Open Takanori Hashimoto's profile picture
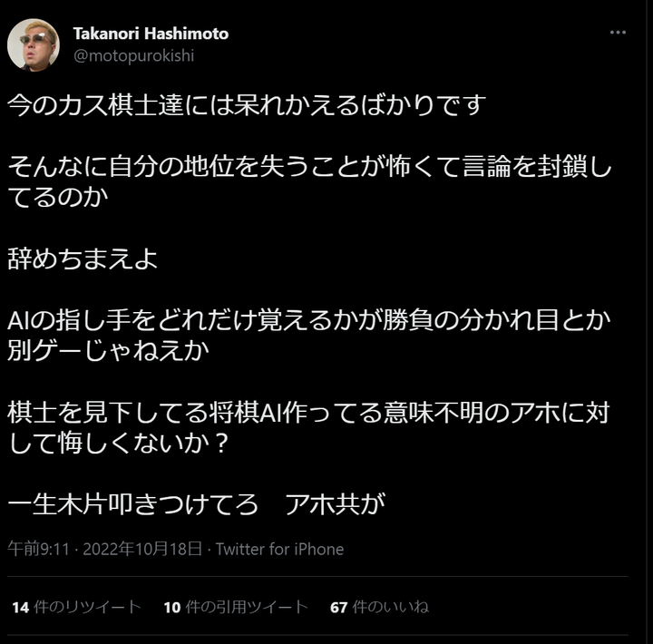Viewport: 653px width, 644px height. click(x=34, y=44)
